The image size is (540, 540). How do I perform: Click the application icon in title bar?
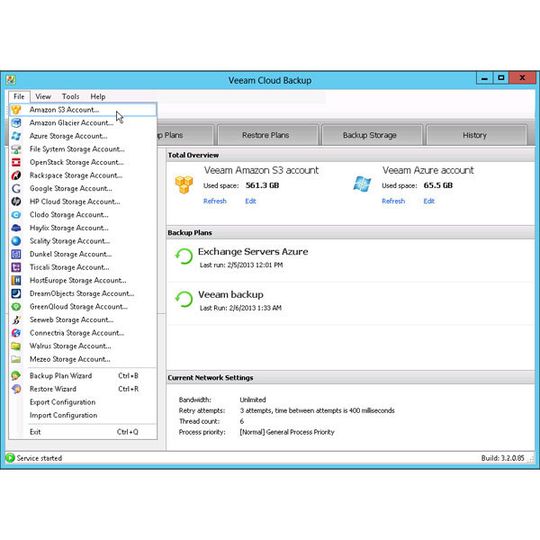(11, 80)
